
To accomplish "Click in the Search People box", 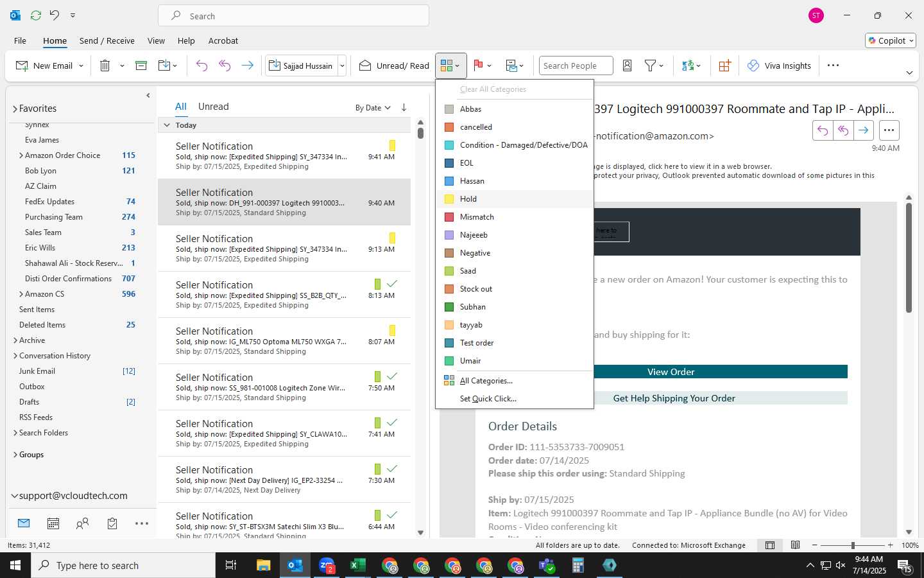I will click(x=576, y=66).
